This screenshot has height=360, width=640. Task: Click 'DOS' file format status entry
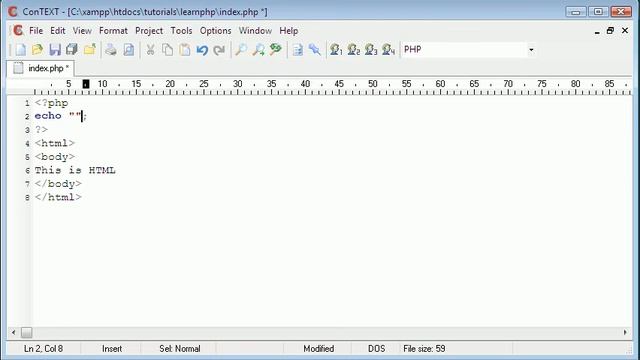(376, 349)
